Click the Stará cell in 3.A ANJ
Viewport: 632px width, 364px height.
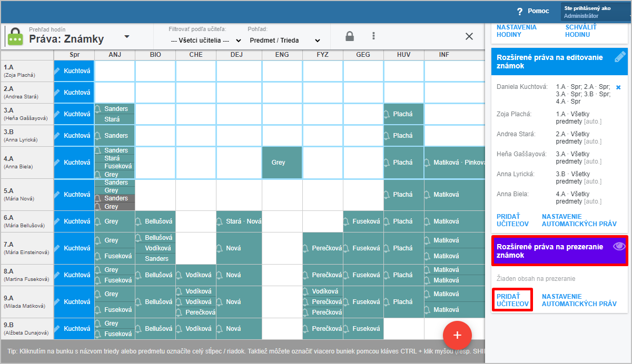coord(115,119)
